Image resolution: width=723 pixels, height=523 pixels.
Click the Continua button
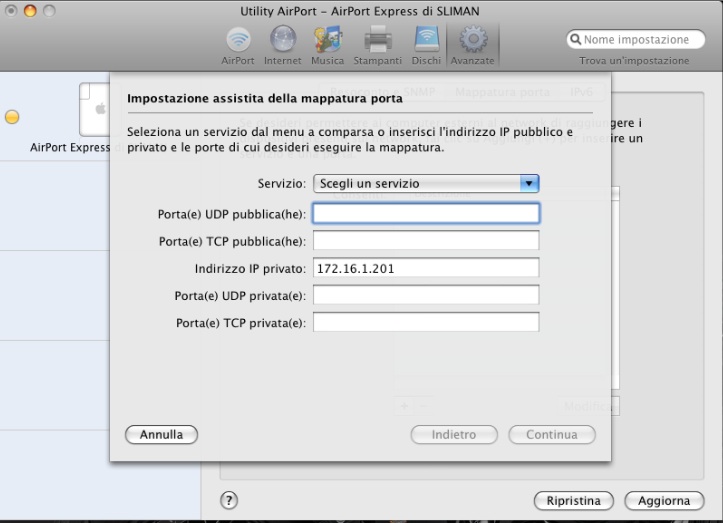(x=552, y=434)
